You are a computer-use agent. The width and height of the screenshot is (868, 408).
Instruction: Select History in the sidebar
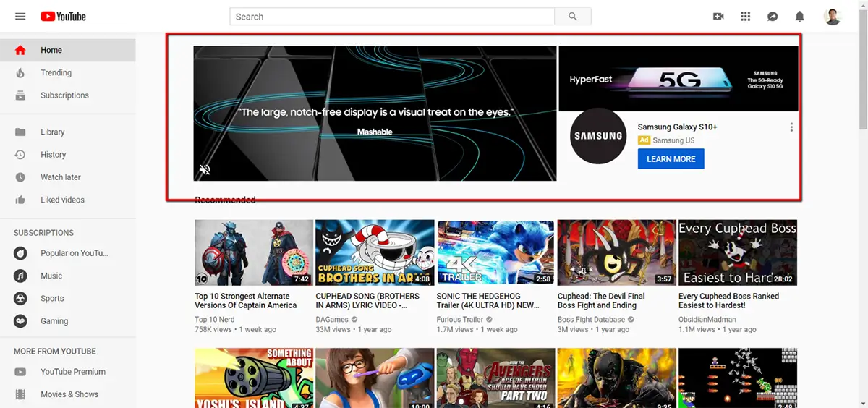[68, 154]
